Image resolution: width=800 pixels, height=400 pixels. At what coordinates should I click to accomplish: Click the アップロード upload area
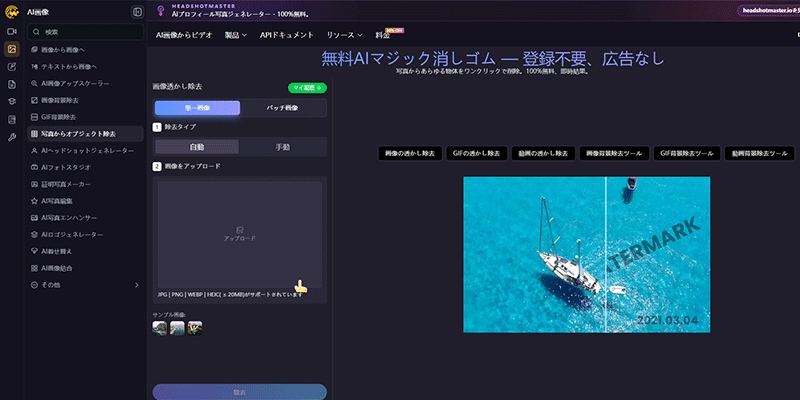click(x=239, y=235)
